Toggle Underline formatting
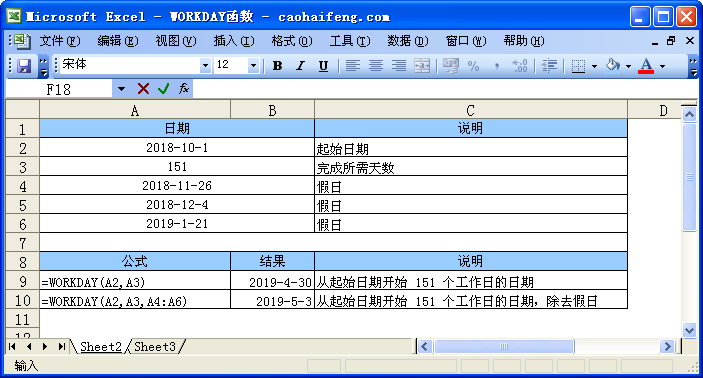Viewport: 703px width, 378px height. click(x=323, y=66)
